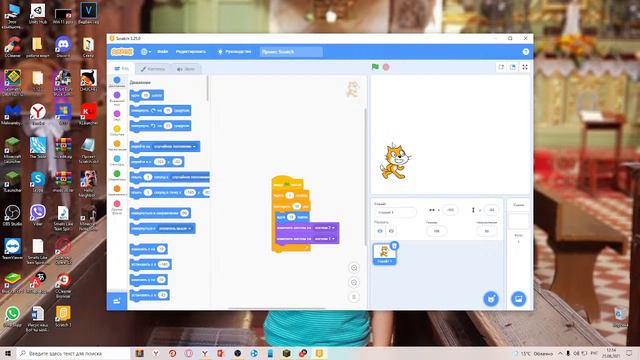The height and width of the screenshot is (360, 640).
Task: Click the choose a sprite button
Action: 491,299
